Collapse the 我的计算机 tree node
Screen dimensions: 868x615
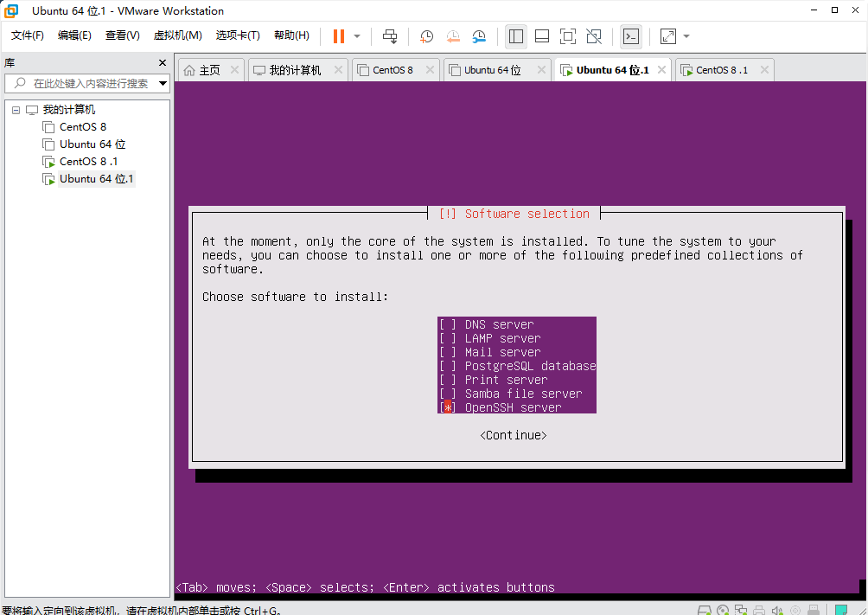click(16, 110)
